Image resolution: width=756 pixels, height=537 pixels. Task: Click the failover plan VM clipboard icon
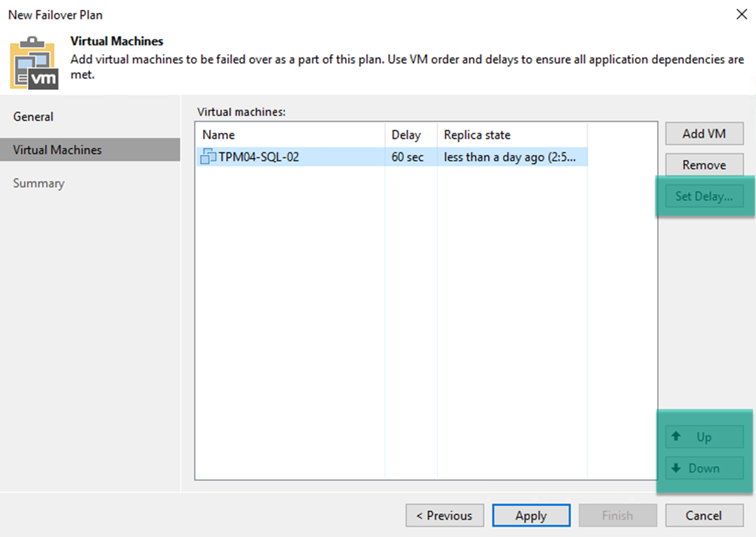(x=34, y=63)
